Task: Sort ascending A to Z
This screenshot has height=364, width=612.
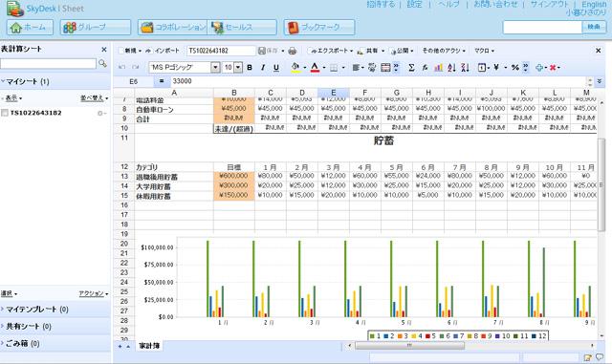Action: (x=451, y=68)
